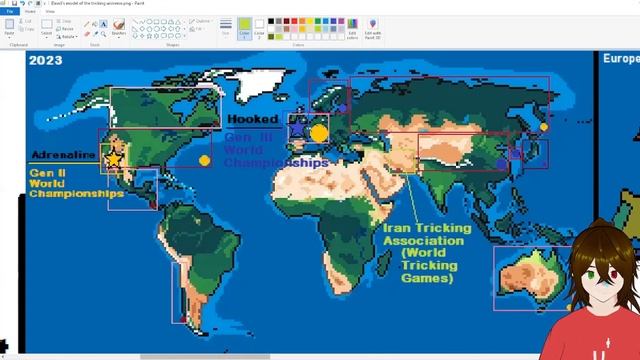
Task: Pick the green color swatch
Action: (318, 21)
